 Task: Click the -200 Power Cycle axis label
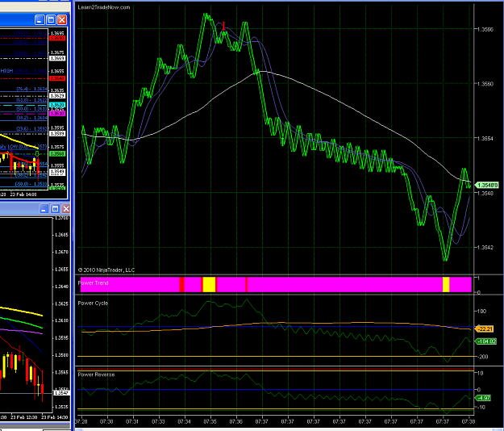tap(482, 357)
